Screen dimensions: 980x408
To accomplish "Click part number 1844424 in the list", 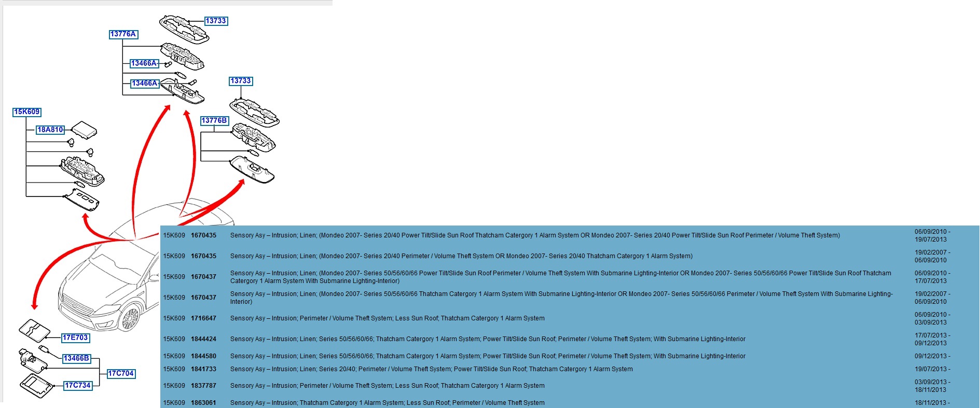I will [203, 339].
